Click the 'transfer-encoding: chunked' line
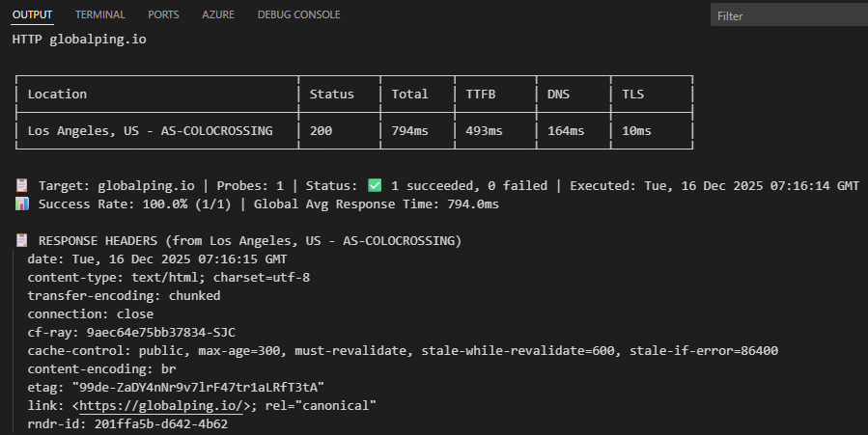868x435 pixels. pos(124,296)
